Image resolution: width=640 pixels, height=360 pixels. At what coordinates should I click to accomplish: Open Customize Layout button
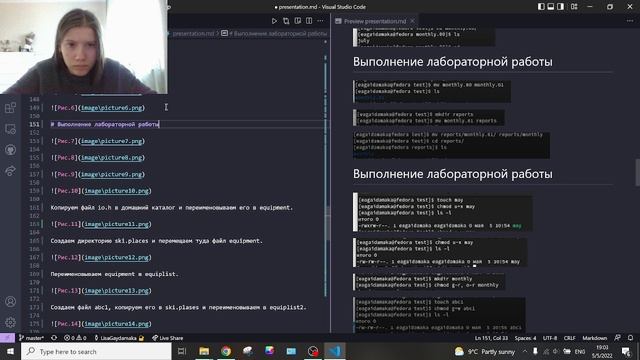(574, 7)
